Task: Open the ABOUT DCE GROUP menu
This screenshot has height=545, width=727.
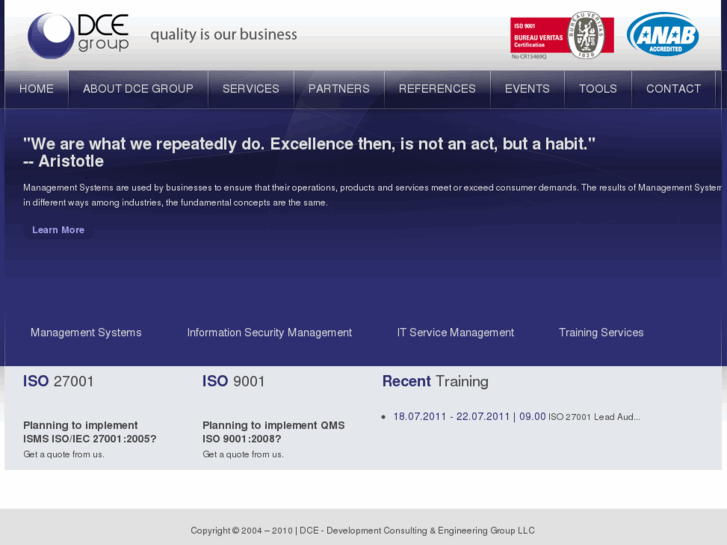Action: [138, 89]
